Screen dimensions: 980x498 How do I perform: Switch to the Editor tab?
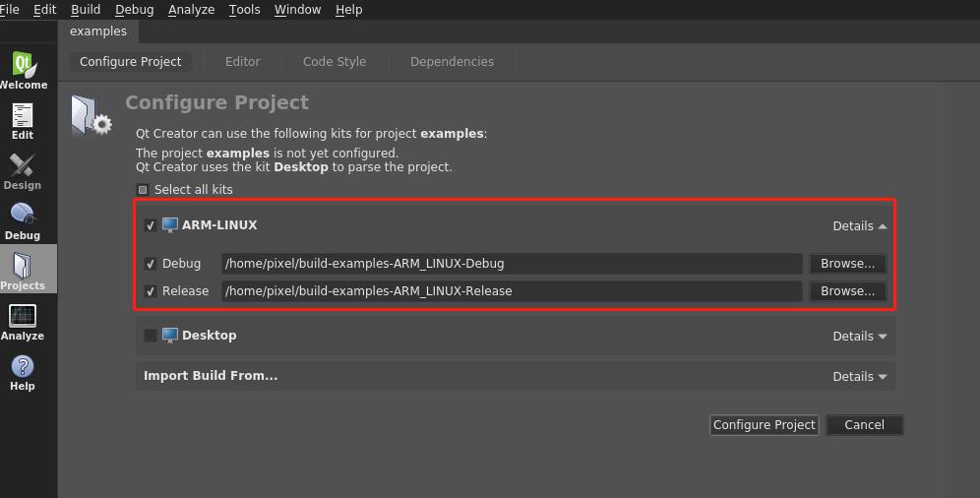tap(242, 62)
